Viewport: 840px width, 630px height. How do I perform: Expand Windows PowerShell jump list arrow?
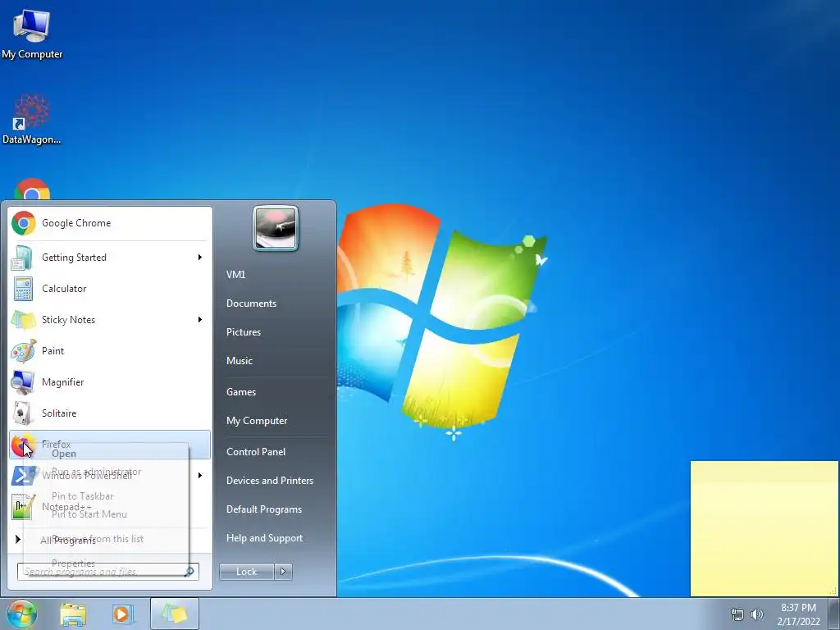coord(200,475)
